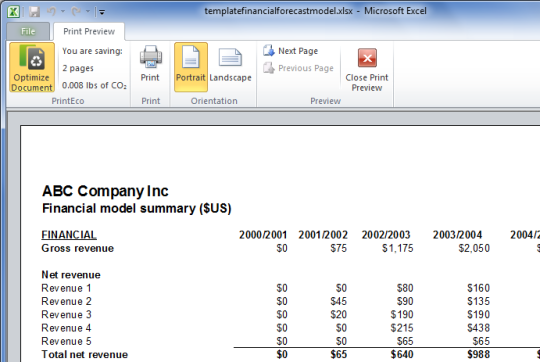Click the $45 value in Revenue 2

pyautogui.click(x=339, y=301)
